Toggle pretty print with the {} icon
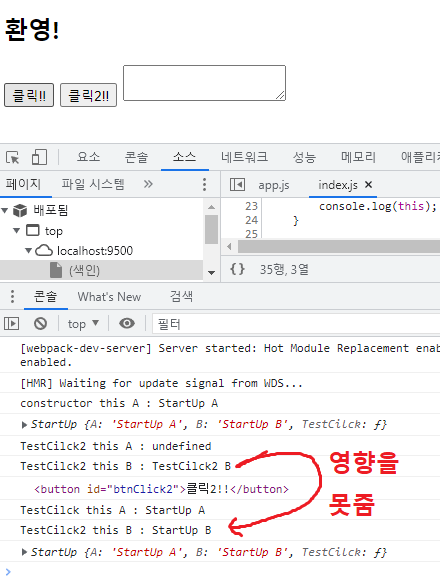The height and width of the screenshot is (576, 440). (237, 269)
